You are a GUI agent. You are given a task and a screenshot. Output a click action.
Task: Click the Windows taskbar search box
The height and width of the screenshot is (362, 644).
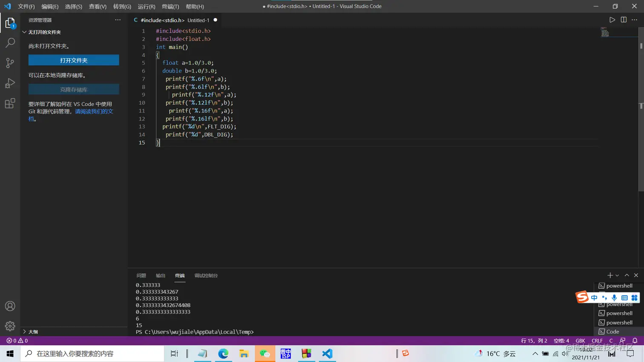[92, 353]
